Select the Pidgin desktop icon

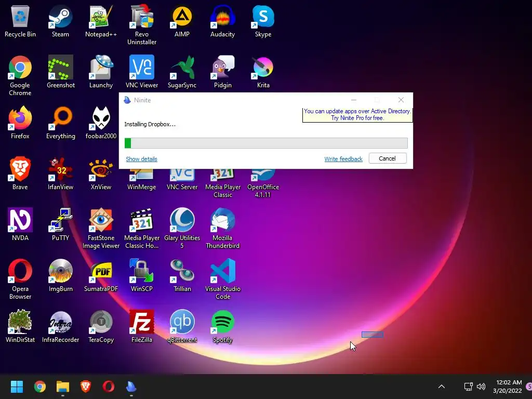pos(222,72)
